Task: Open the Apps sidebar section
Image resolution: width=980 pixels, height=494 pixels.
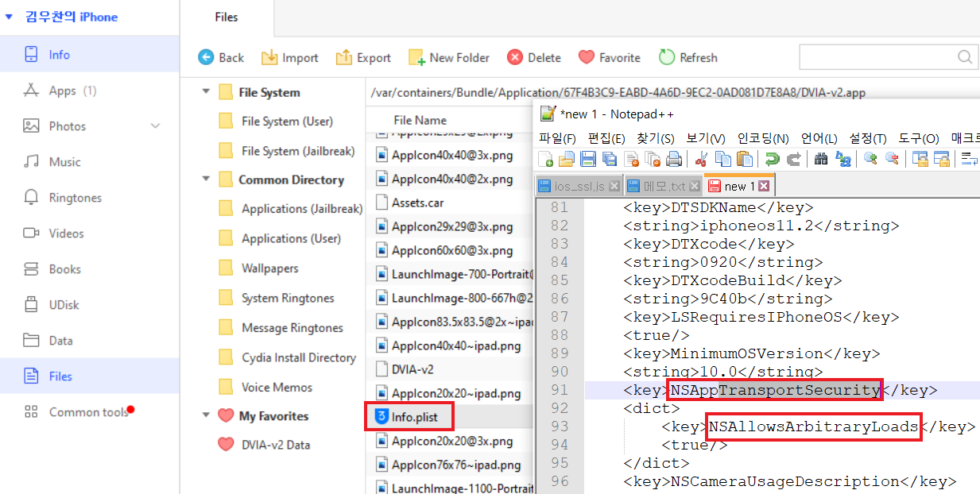Action: click(x=89, y=91)
